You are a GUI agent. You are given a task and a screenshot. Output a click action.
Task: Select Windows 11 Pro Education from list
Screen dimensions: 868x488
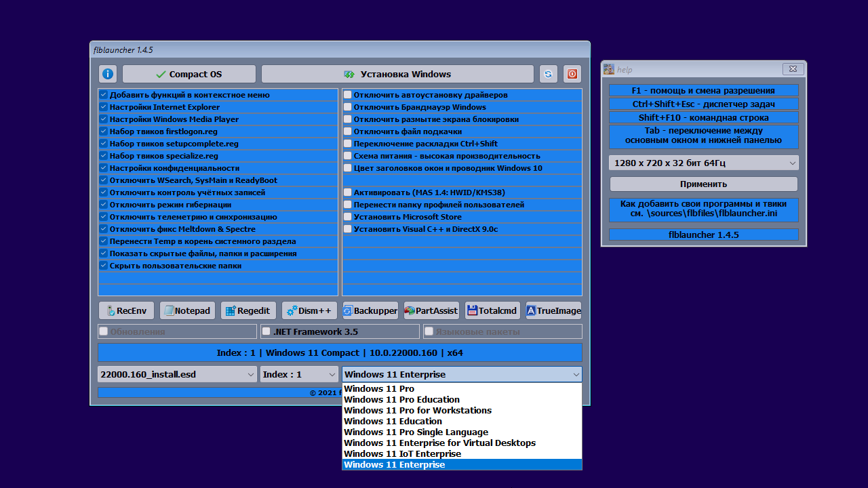(x=401, y=400)
